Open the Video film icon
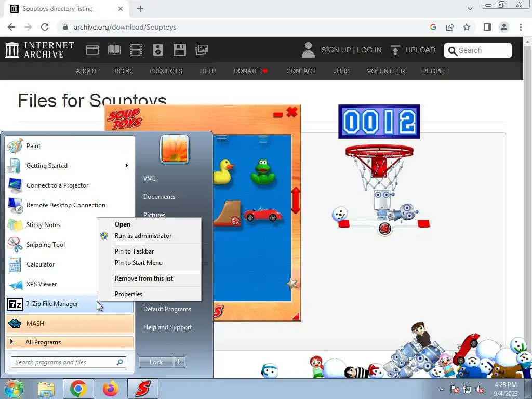Viewport: 532px width, 399px height. tap(136, 50)
